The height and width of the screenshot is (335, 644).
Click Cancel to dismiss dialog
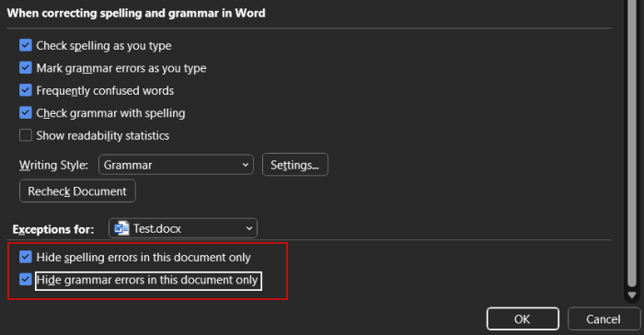pyautogui.click(x=604, y=319)
